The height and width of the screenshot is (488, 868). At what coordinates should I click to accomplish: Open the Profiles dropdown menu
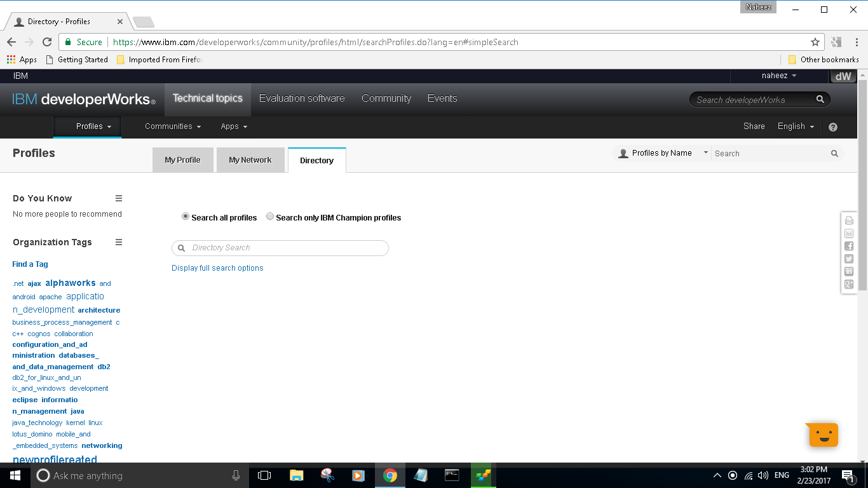click(93, 126)
